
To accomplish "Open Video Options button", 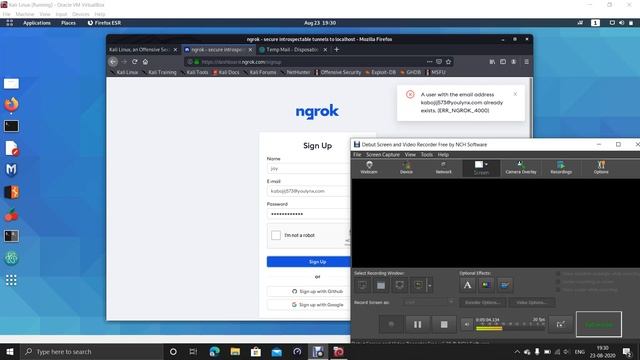I will pyautogui.click(x=531, y=302).
